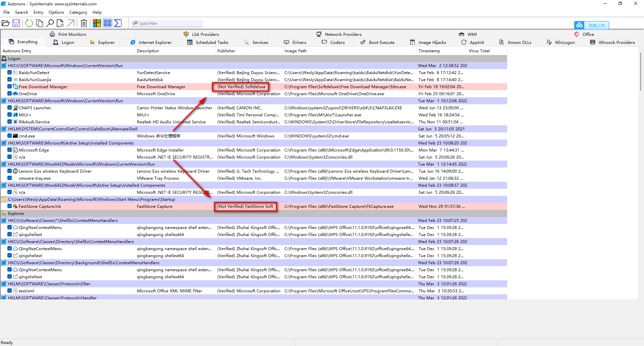Viewport: 644px width, 346px height.
Task: Click the Copy toolbar icon
Action: (40, 23)
